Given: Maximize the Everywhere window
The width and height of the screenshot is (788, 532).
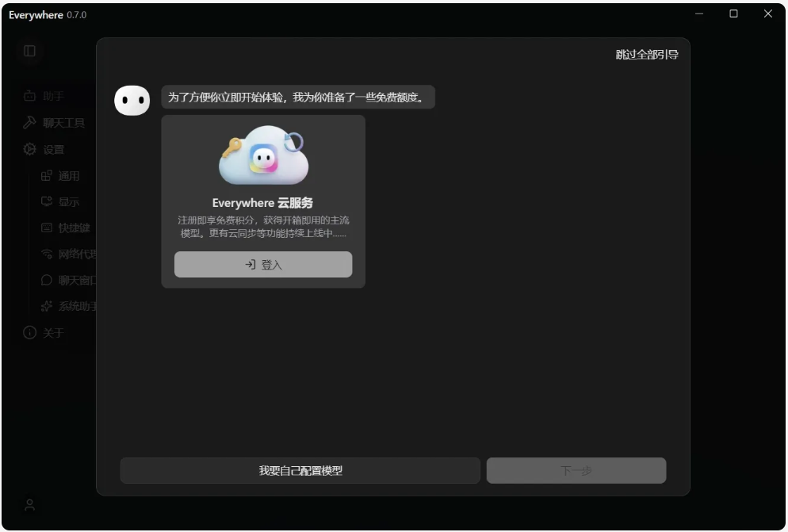Looking at the screenshot, I should point(734,14).
